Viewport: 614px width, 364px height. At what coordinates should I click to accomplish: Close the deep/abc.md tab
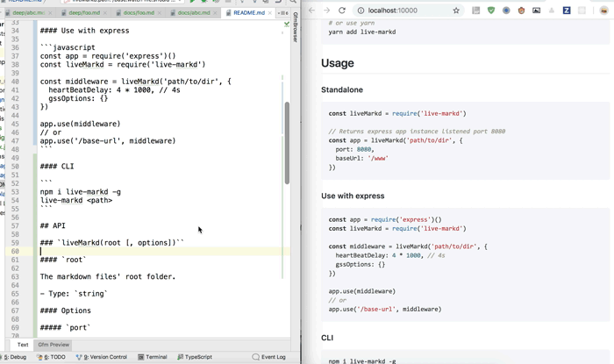(50, 13)
